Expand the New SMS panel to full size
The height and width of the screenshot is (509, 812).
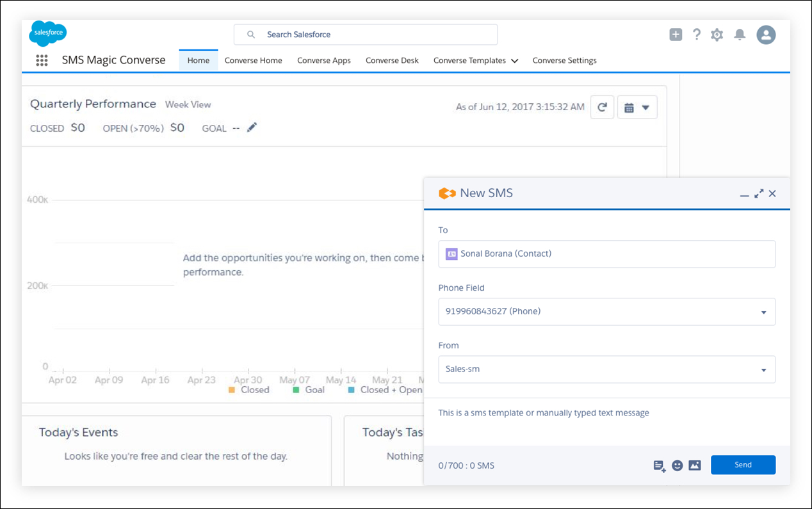point(759,193)
